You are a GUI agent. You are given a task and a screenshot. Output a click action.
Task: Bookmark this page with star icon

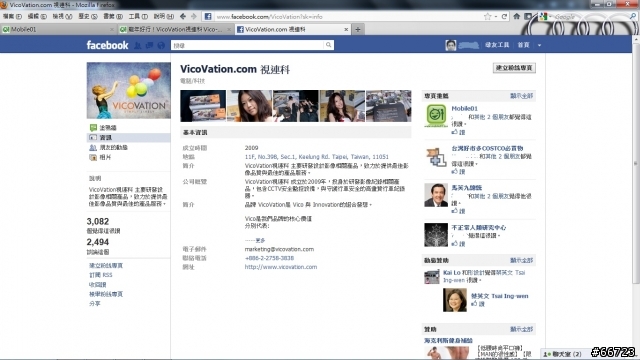487,16
